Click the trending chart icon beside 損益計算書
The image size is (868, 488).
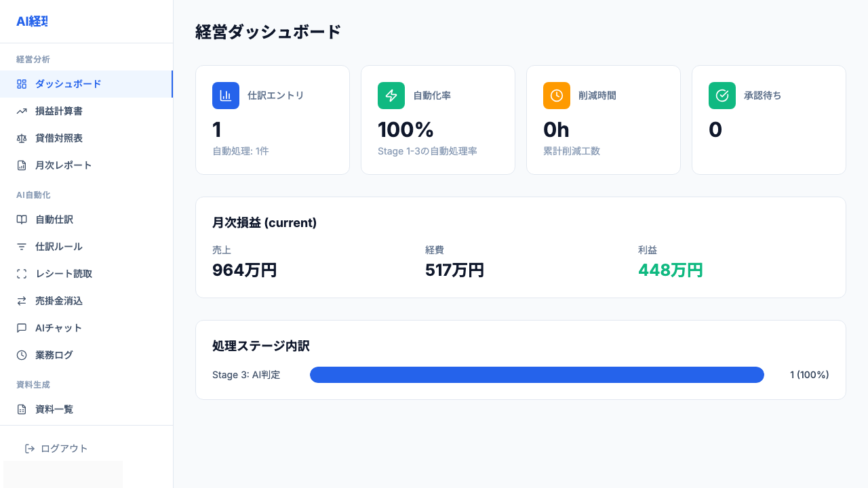(22, 110)
